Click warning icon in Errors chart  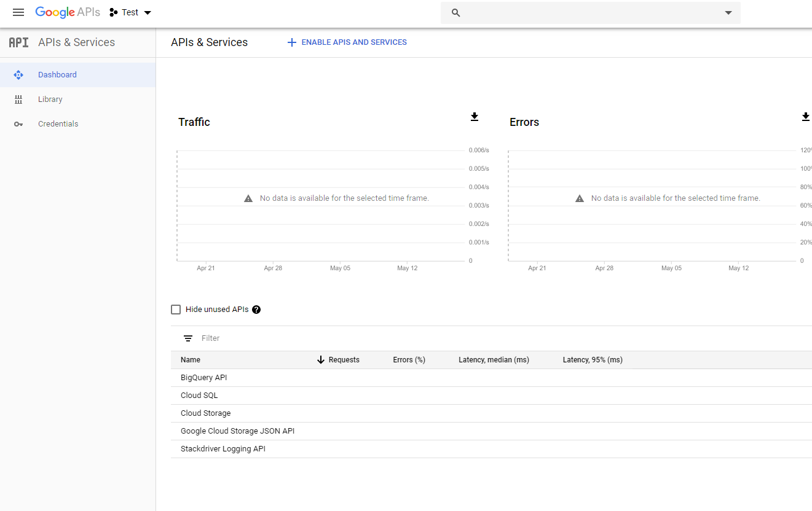[580, 198]
